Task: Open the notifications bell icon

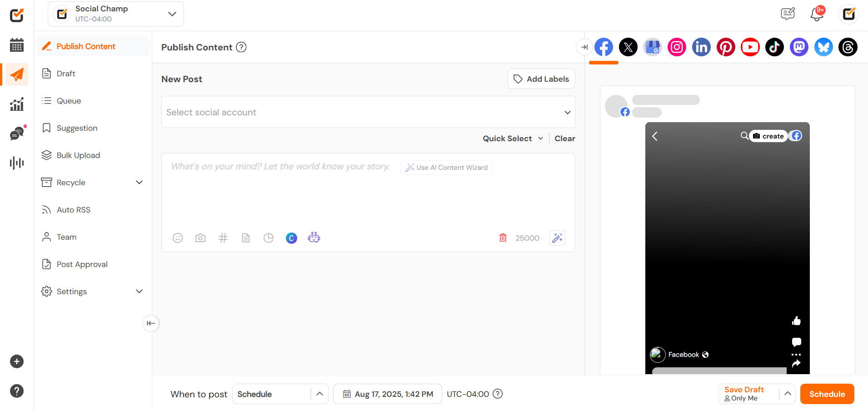Action: (x=817, y=14)
